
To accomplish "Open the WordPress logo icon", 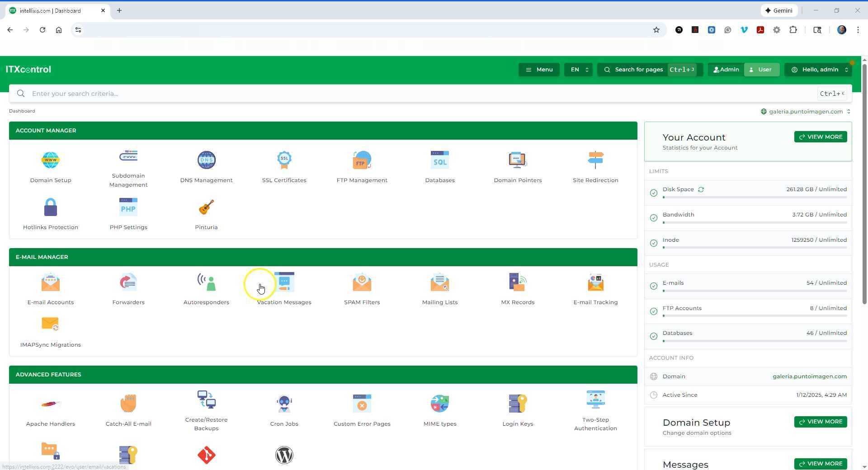I will tap(284, 455).
